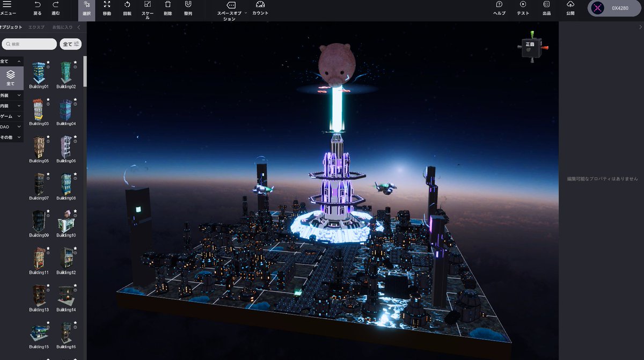The image size is (644, 360).
Task: Select the Building13 thumbnail
Action: 39,296
